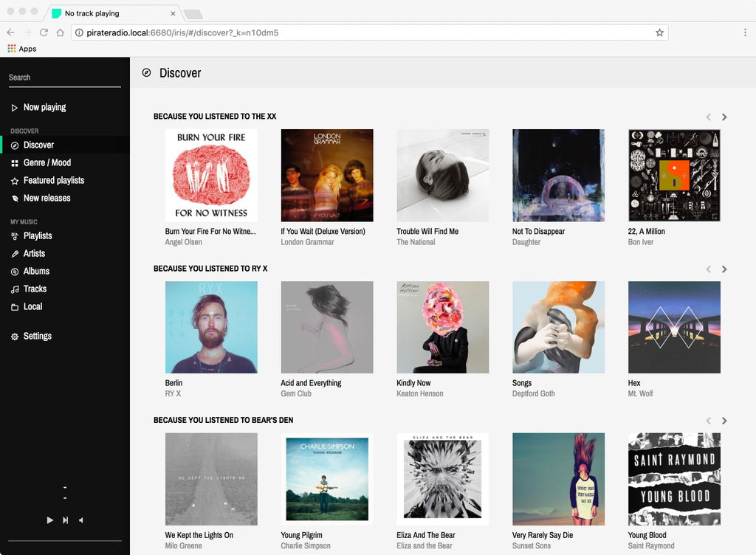Show next albums in RY X row
The height and width of the screenshot is (555, 756).
click(x=724, y=269)
